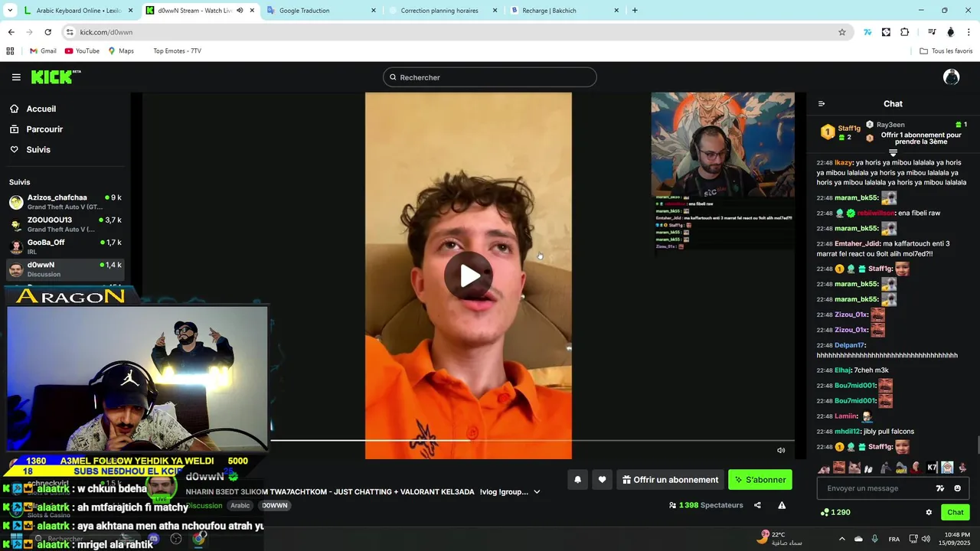Share the stream via share icon
Screen dimensions: 980x551
[x=757, y=505]
